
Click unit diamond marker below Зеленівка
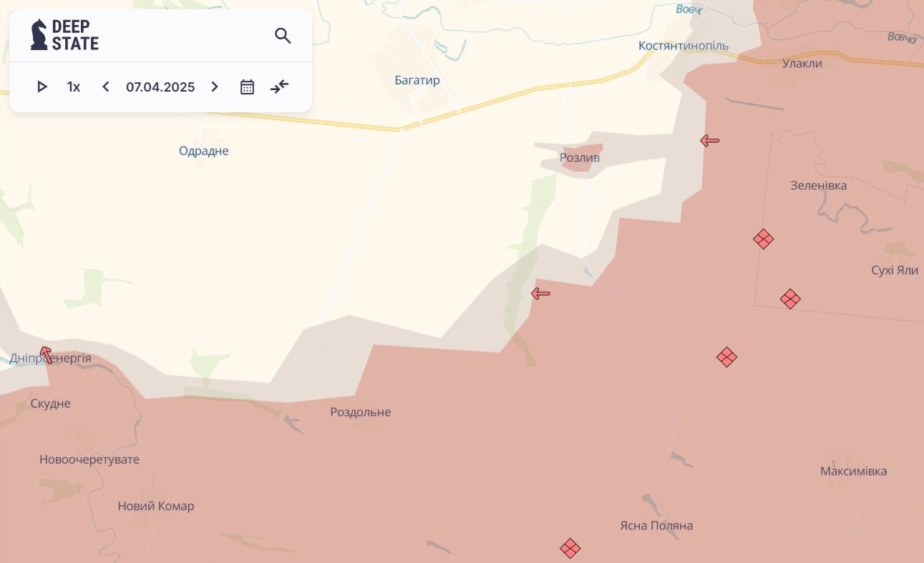764,239
